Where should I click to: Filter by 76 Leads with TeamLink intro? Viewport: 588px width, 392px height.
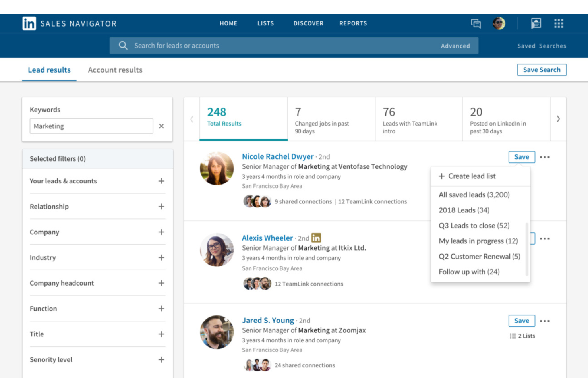click(419, 119)
